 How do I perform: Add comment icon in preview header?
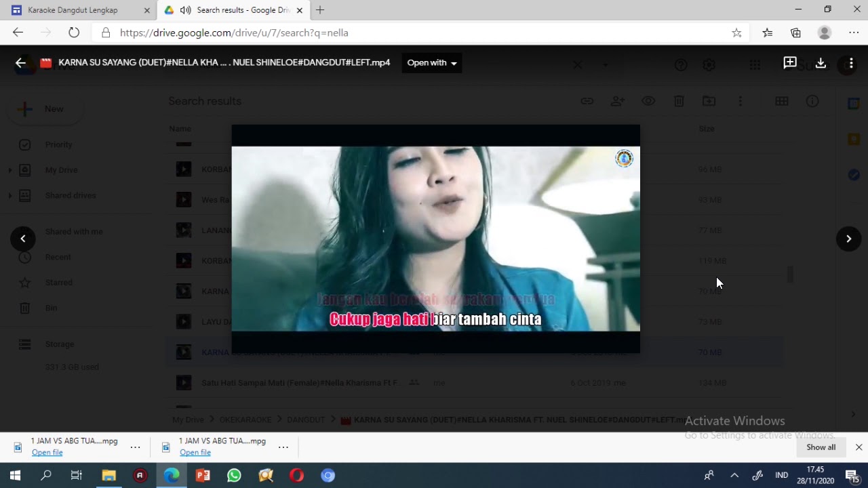point(790,63)
